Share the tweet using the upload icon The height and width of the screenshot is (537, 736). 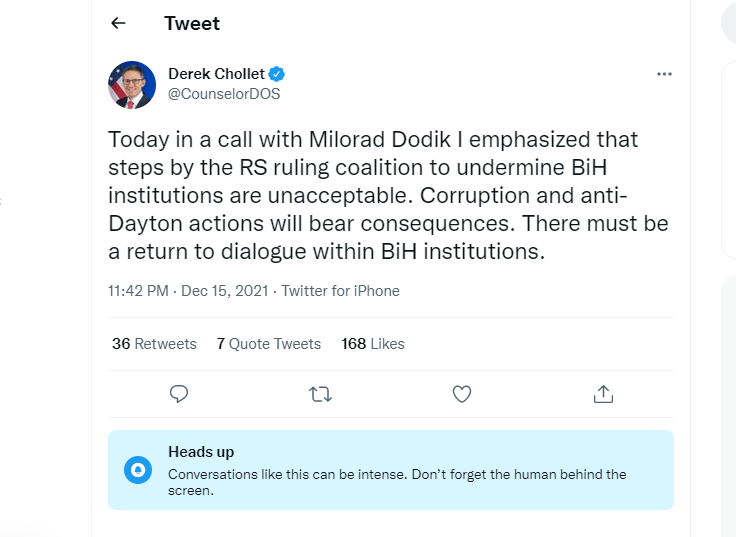click(603, 394)
